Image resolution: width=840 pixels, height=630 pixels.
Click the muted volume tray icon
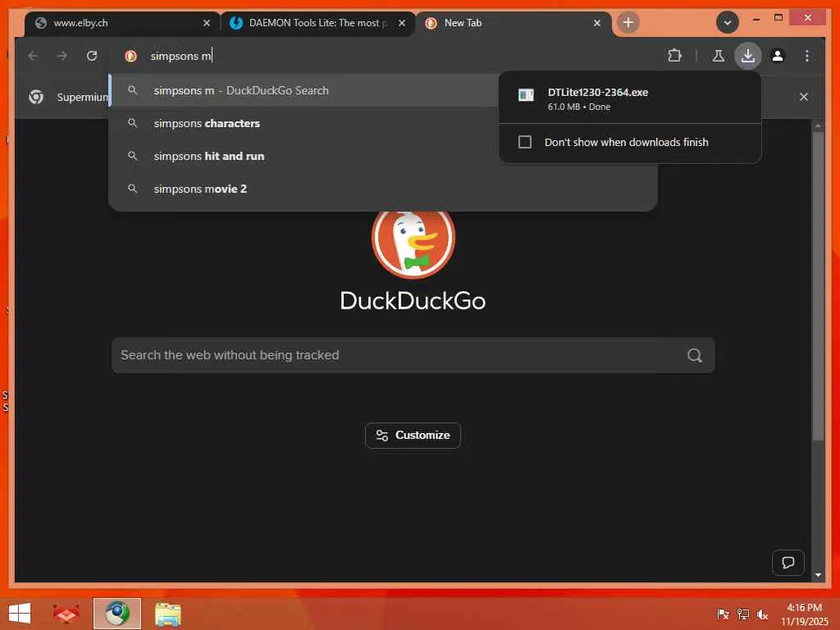762,614
